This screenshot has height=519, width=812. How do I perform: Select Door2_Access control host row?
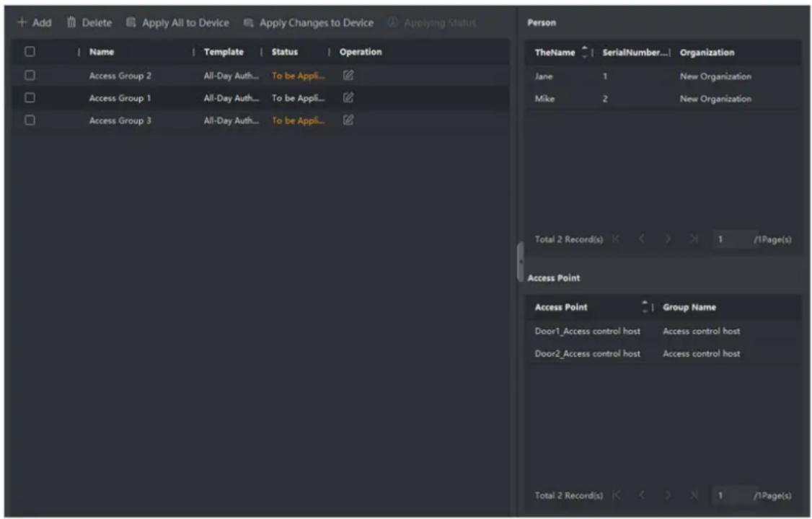click(663, 353)
